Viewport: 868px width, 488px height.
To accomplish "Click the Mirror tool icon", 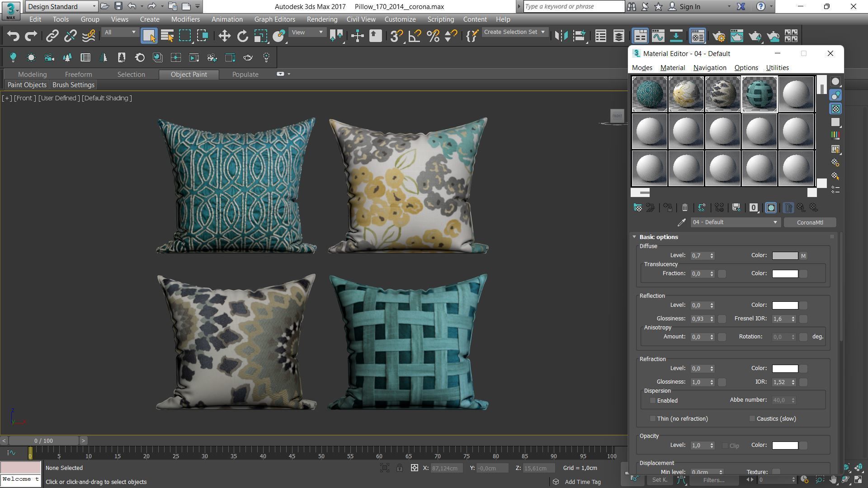I will (x=561, y=36).
